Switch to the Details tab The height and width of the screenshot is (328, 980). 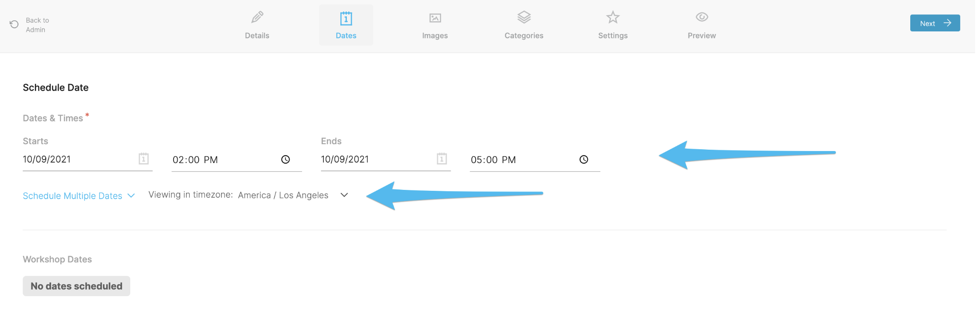257,25
